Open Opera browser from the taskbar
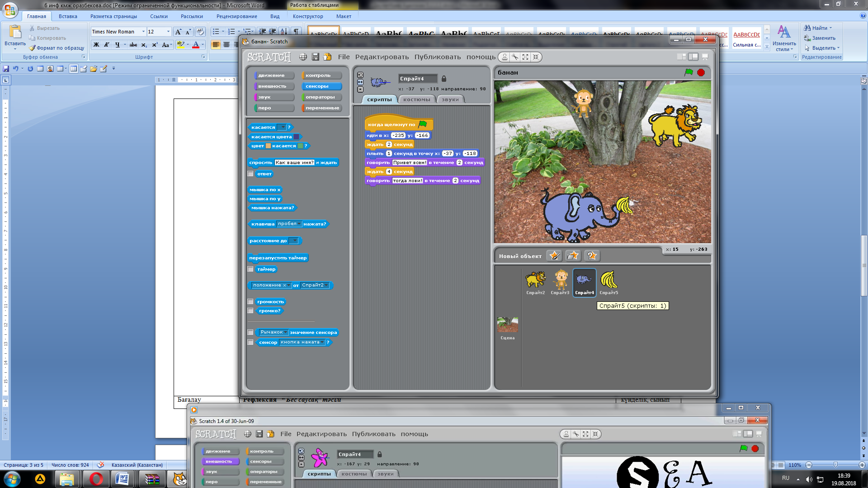Viewport: 868px width, 488px height. (x=96, y=479)
